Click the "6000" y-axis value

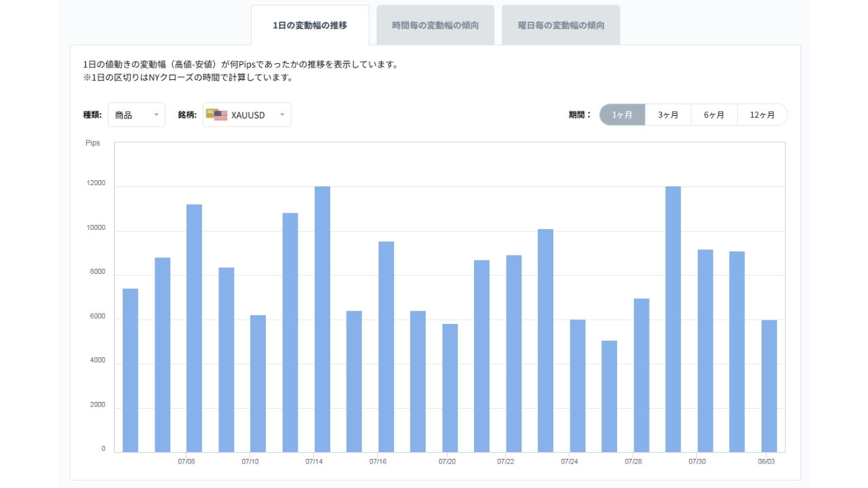[x=98, y=317]
